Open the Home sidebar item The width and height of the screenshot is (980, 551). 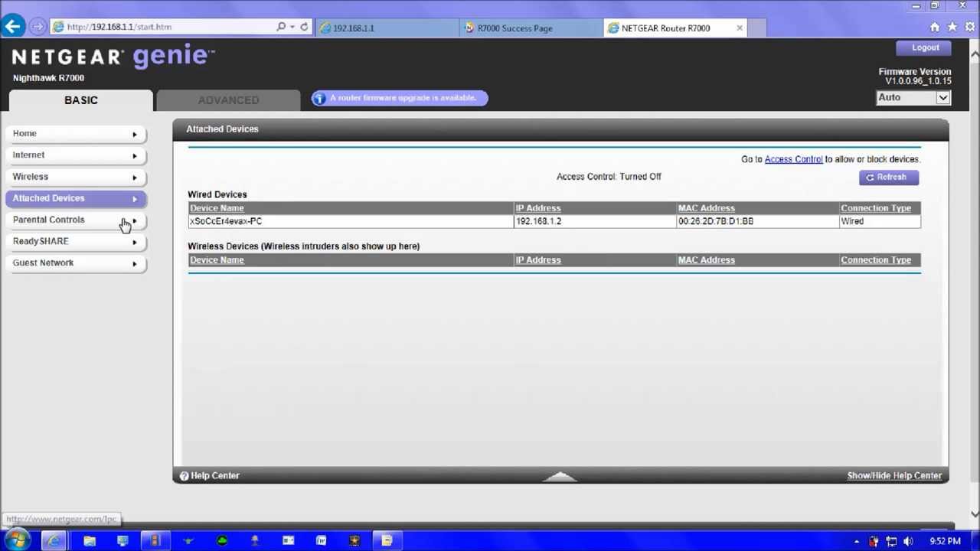tap(75, 134)
